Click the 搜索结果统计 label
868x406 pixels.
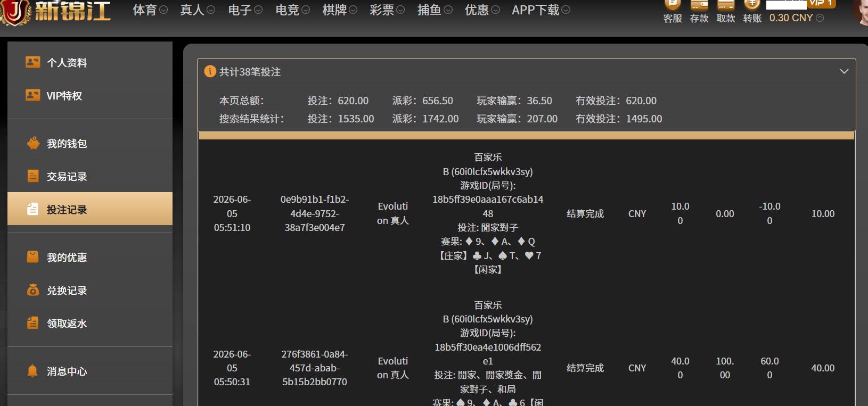(x=252, y=119)
